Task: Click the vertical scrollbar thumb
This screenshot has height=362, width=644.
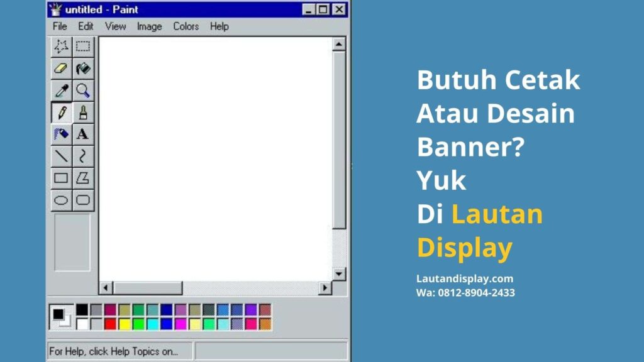Action: point(339,140)
